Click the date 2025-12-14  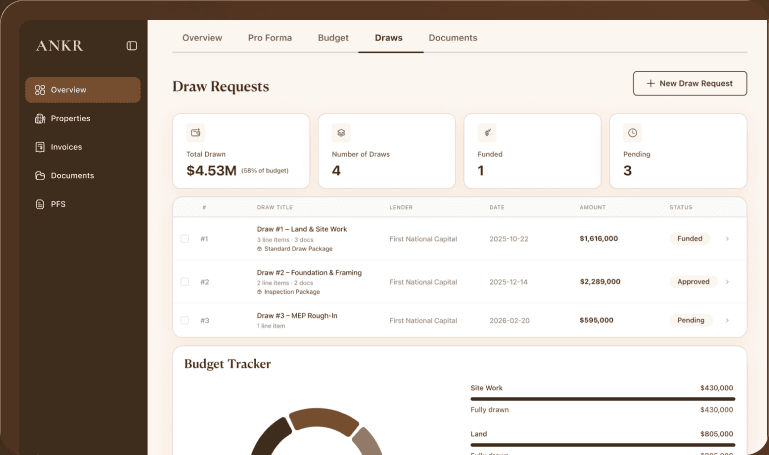[x=509, y=282]
